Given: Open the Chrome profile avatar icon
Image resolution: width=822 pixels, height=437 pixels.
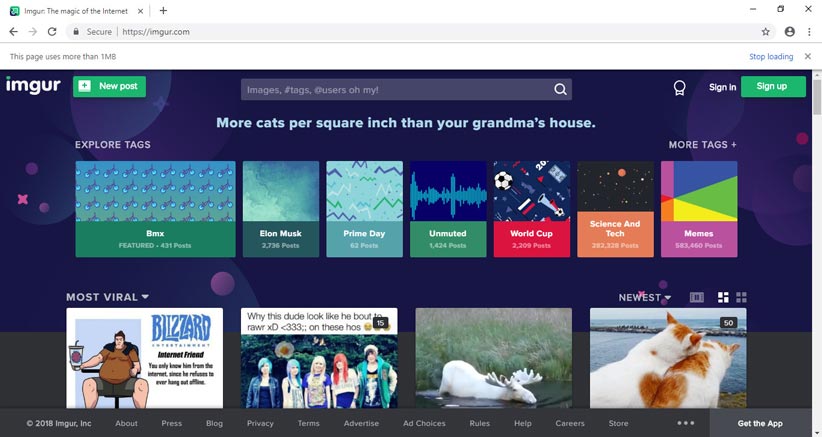Looking at the screenshot, I should (x=789, y=31).
